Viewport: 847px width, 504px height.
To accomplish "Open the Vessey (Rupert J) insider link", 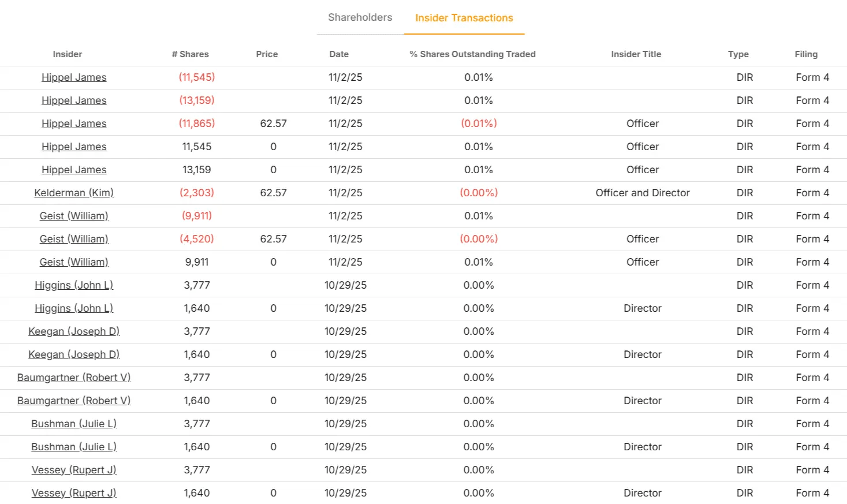I will click(x=74, y=469).
